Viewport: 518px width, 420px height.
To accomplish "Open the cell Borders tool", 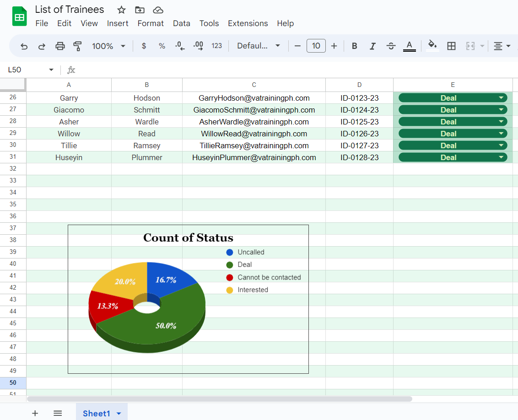I will click(451, 46).
